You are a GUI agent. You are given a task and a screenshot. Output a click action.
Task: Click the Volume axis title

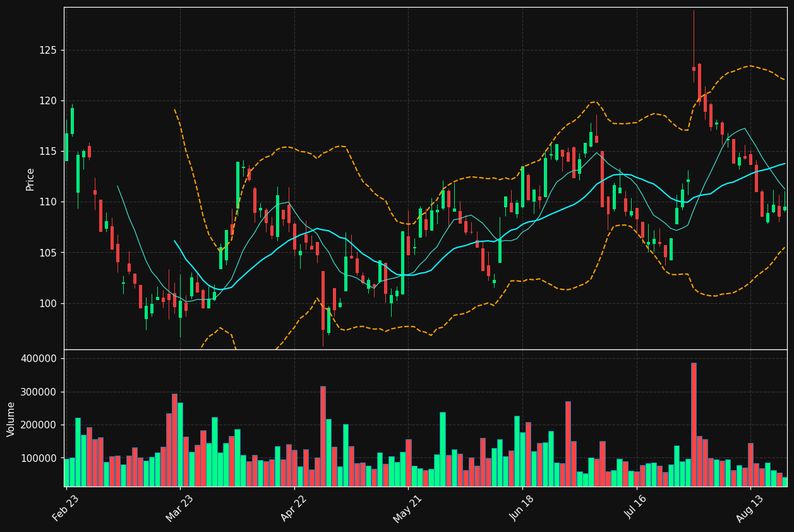(11, 418)
